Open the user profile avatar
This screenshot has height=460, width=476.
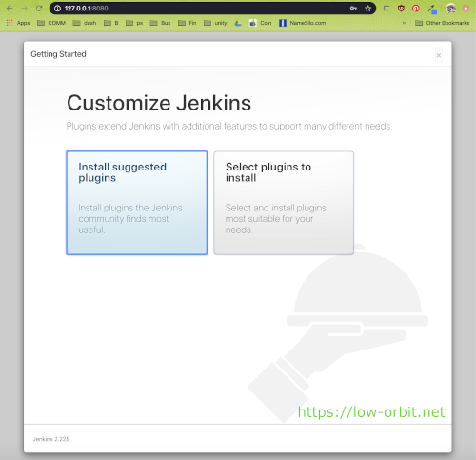point(451,9)
